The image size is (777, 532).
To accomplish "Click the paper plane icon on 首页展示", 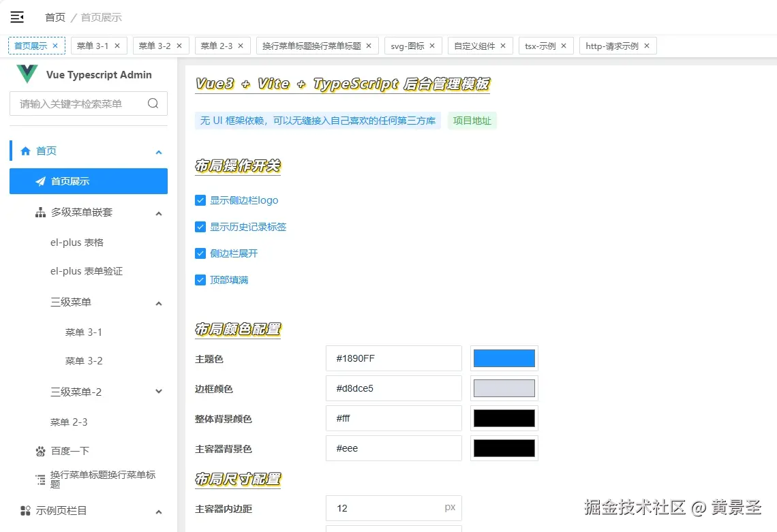I will (41, 181).
